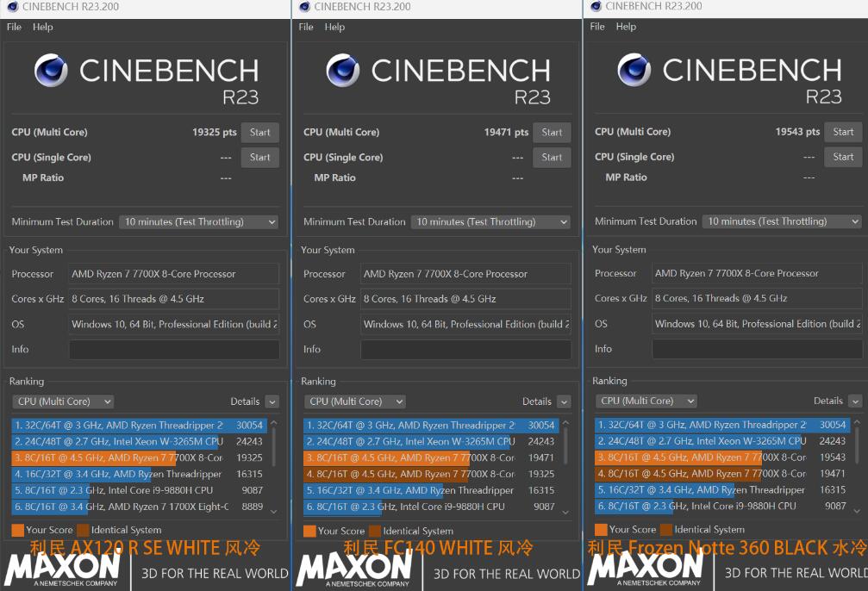868x591 pixels.
Task: Open the Minimum Test Duration dropdown in the right window
Action: point(782,221)
